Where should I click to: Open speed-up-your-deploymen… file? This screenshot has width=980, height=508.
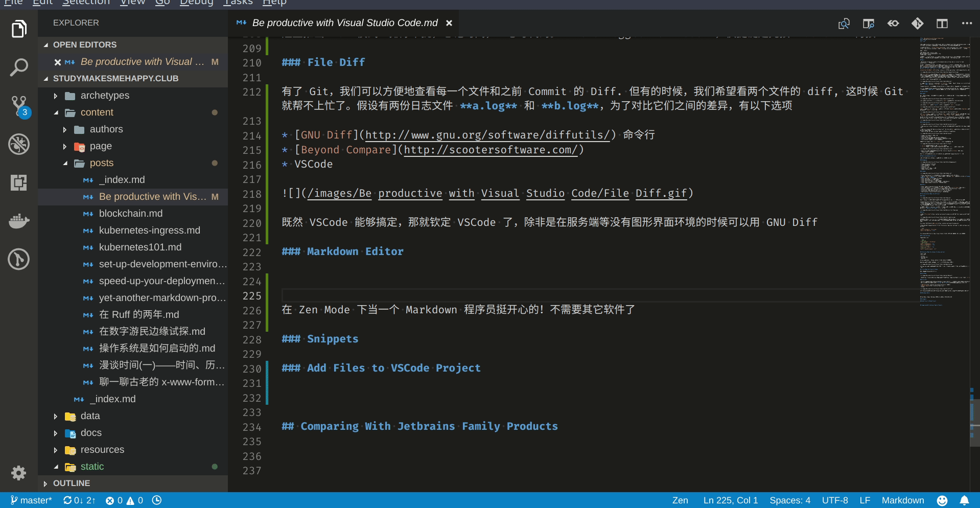tap(133, 281)
